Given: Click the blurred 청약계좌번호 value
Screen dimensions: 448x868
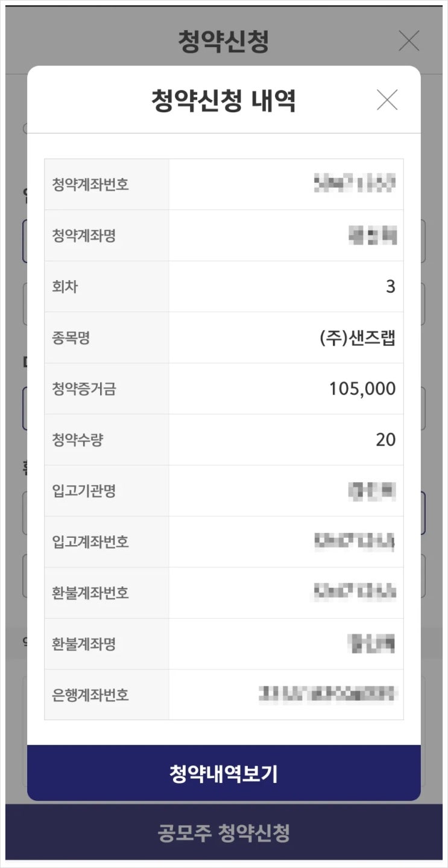Looking at the screenshot, I should 355,183.
